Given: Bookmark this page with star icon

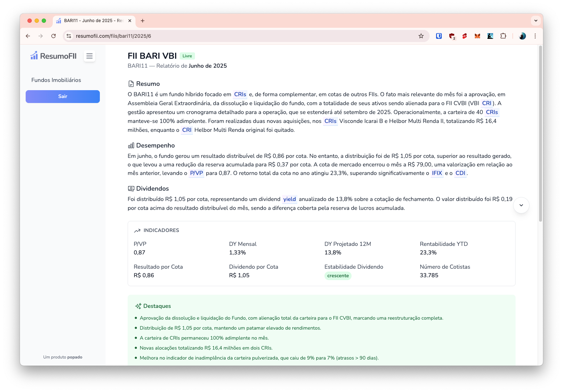Looking at the screenshot, I should [421, 36].
